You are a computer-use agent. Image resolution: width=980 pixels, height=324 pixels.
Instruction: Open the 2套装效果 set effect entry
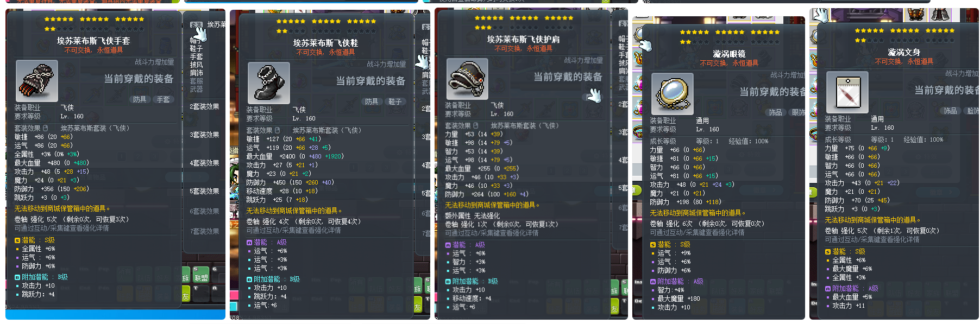pyautogui.click(x=204, y=106)
